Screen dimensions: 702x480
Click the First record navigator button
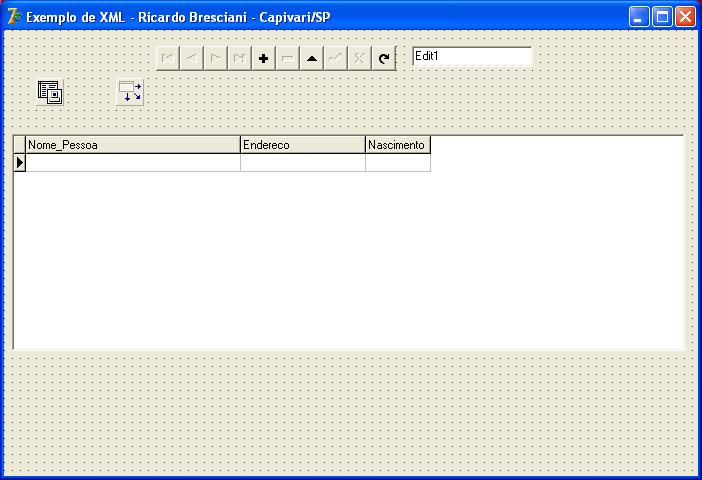pos(168,58)
